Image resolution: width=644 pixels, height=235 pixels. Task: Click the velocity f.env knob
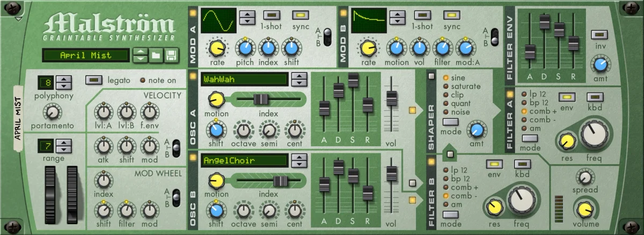click(150, 112)
